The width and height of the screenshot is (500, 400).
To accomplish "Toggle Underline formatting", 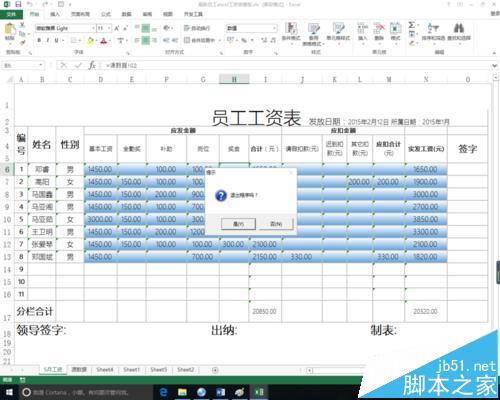I will click(56, 40).
